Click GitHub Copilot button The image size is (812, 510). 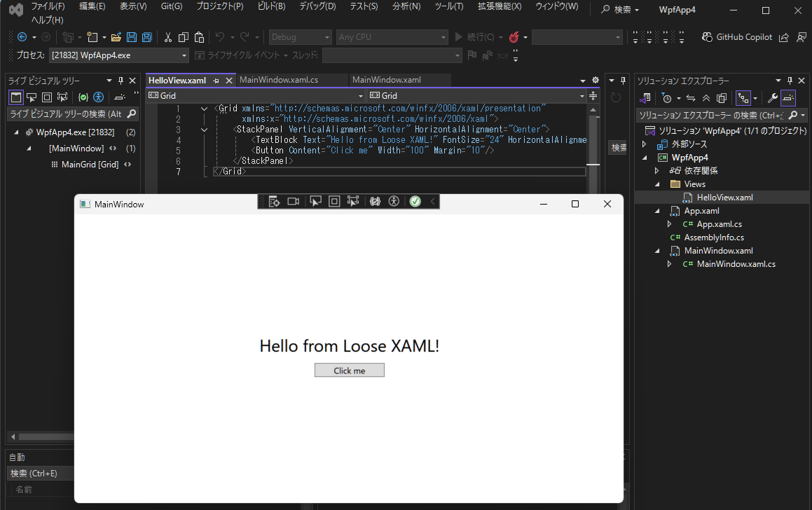737,37
